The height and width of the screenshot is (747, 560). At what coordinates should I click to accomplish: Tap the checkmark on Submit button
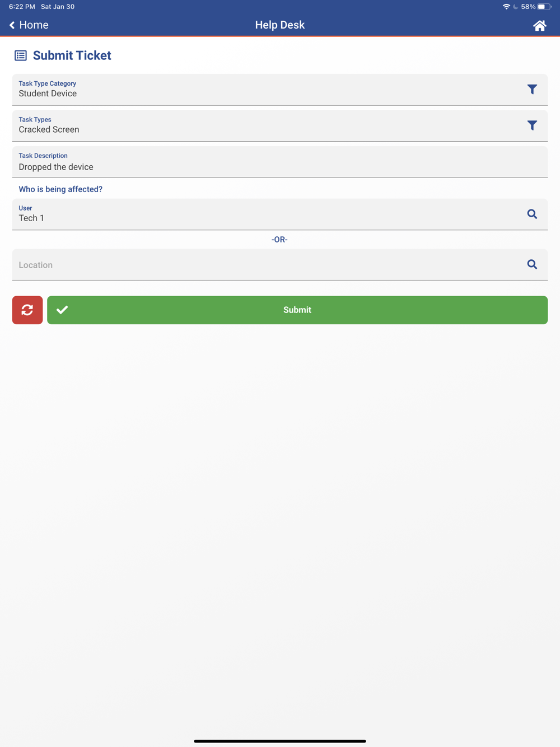(62, 310)
